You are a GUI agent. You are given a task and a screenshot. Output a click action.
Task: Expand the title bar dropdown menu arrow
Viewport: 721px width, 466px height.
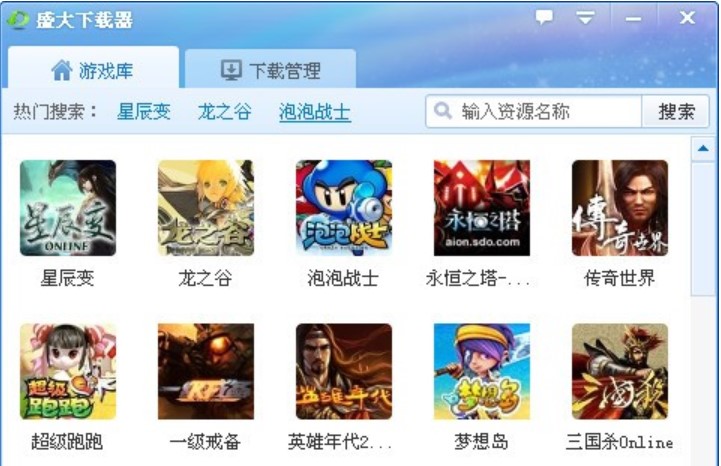[585, 18]
